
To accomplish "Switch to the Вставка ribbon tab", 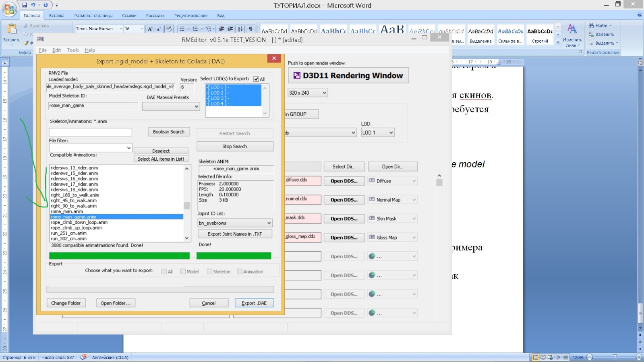I will point(56,16).
